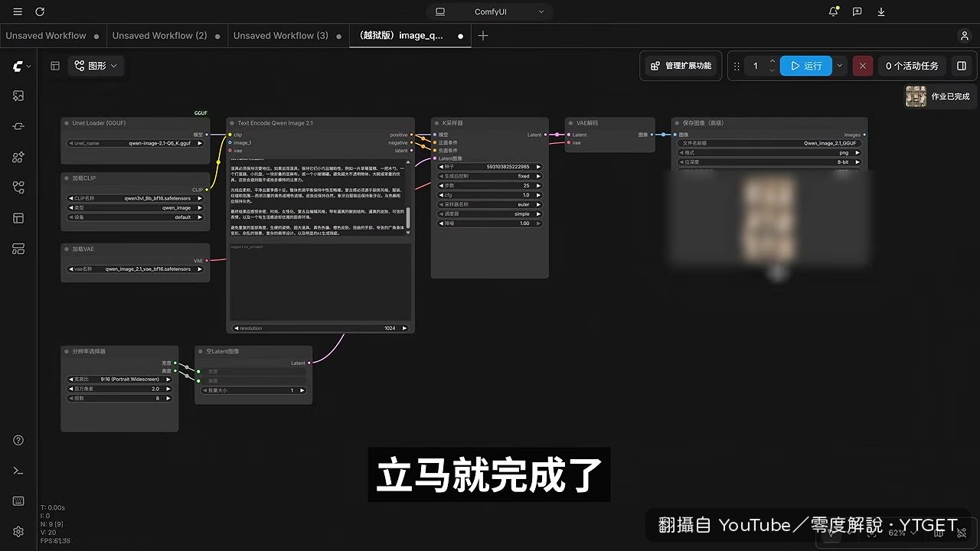The image size is (980, 551).
Task: Open the 类型 qwen_image selector
Action: click(136, 207)
